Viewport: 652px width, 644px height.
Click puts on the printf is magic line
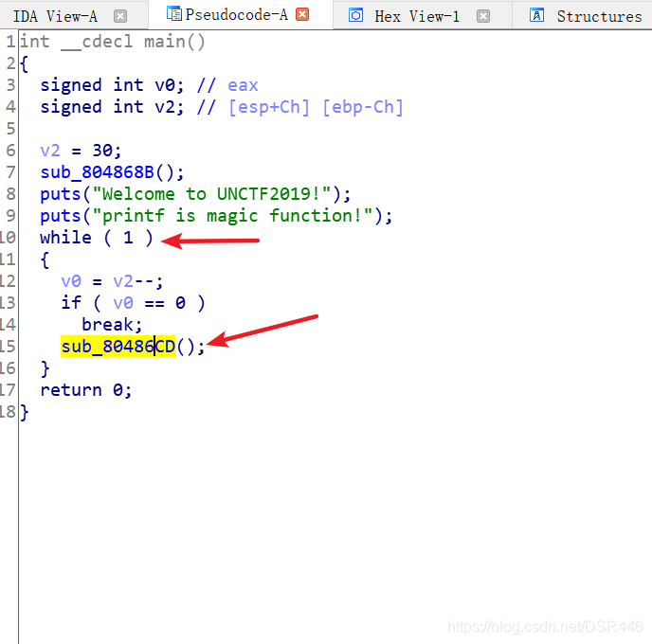(x=61, y=216)
